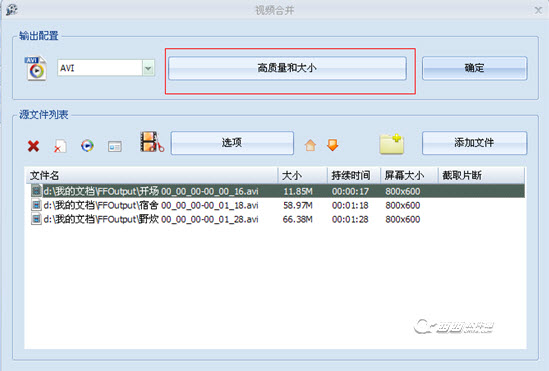Click the 截取片断 column header
Image resolution: width=549 pixels, height=371 pixels.
[481, 175]
